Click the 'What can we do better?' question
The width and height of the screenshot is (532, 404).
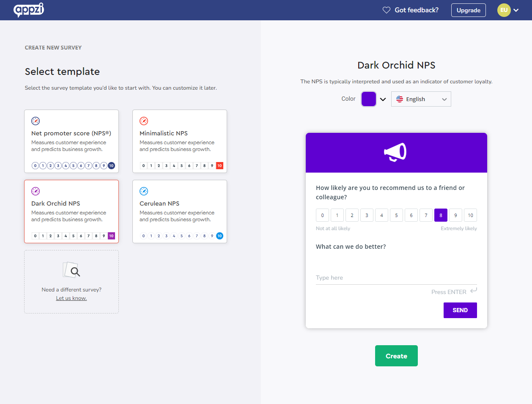point(351,247)
